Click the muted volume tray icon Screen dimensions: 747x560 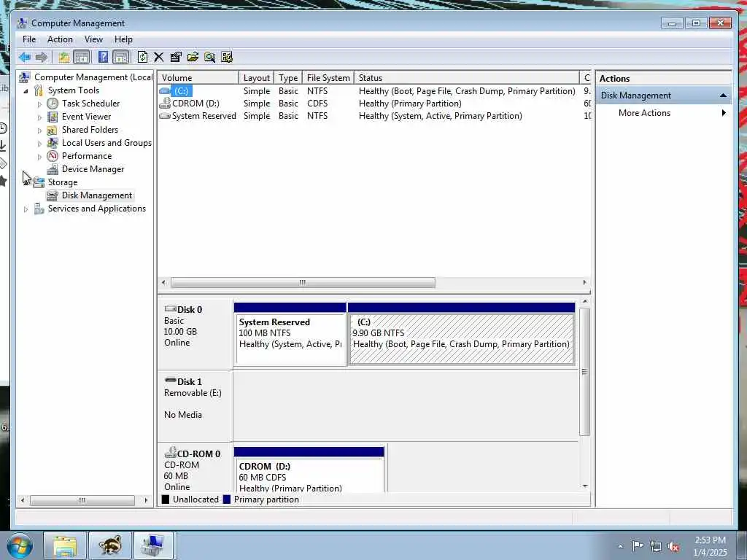pyautogui.click(x=673, y=547)
